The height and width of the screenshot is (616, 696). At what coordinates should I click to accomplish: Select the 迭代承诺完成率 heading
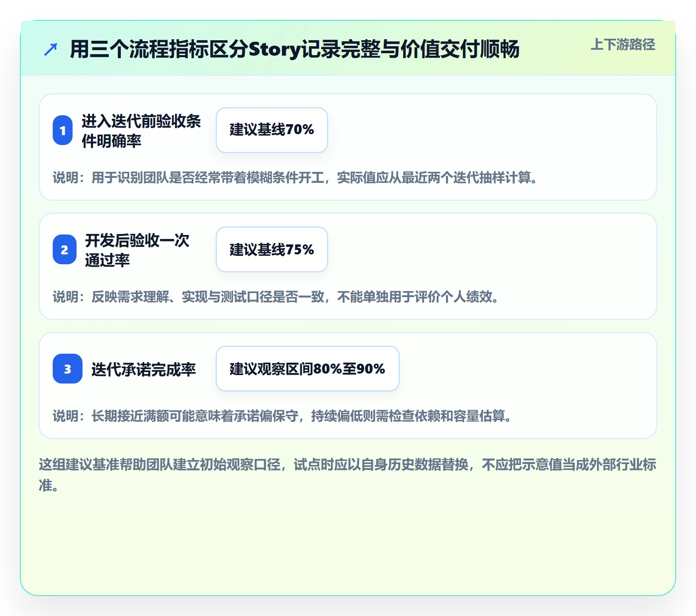[x=144, y=369]
